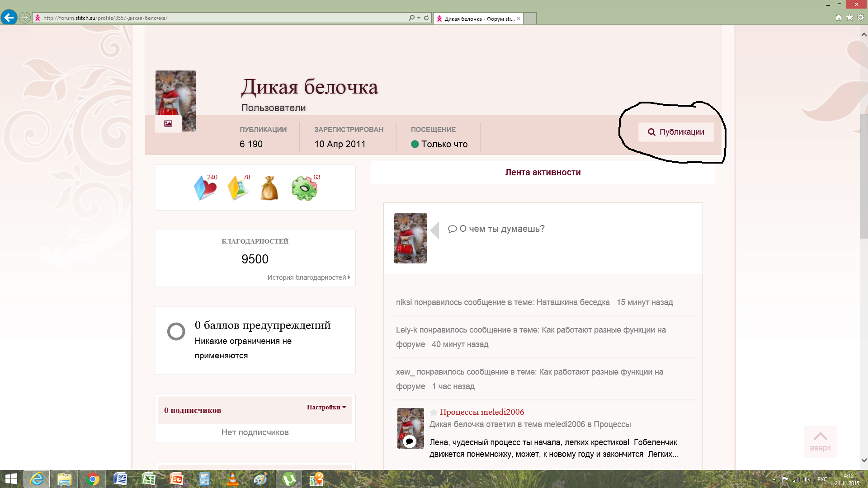Click the large squirrel profile avatar

pyautogui.click(x=175, y=93)
